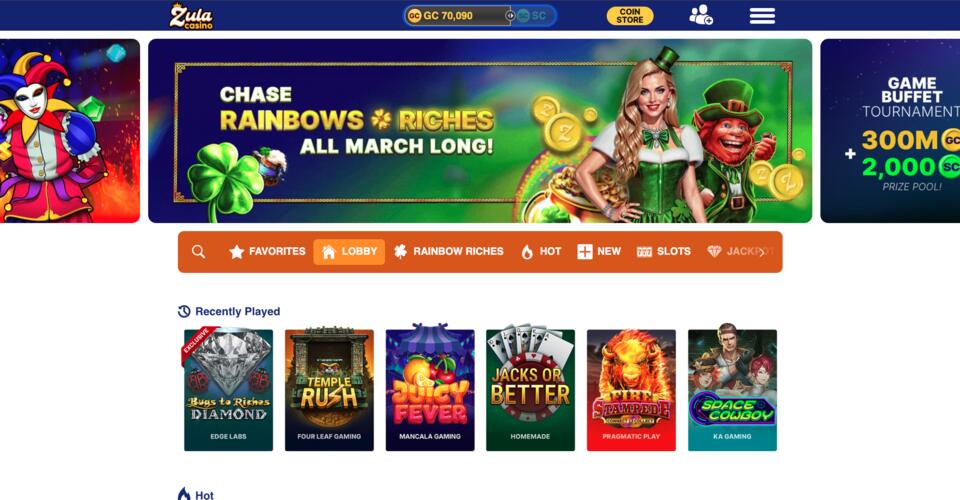The width and height of the screenshot is (960, 500).
Task: Click the Hot flame icon
Action: (x=527, y=252)
